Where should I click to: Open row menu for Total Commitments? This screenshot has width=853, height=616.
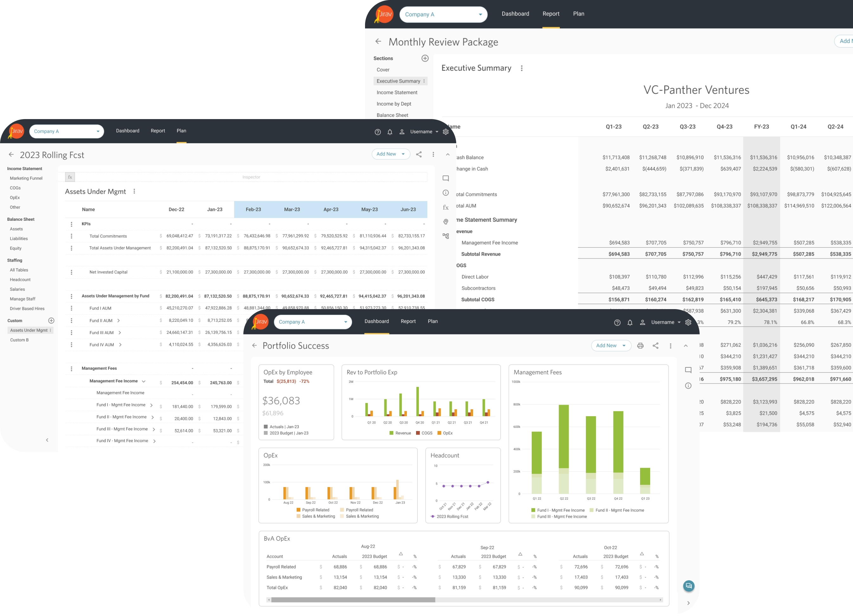tap(72, 236)
